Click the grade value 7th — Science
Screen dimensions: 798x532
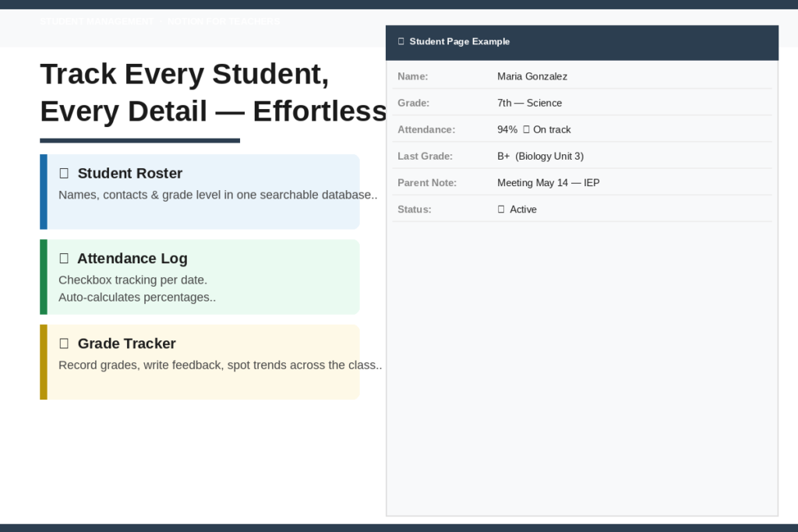point(529,103)
